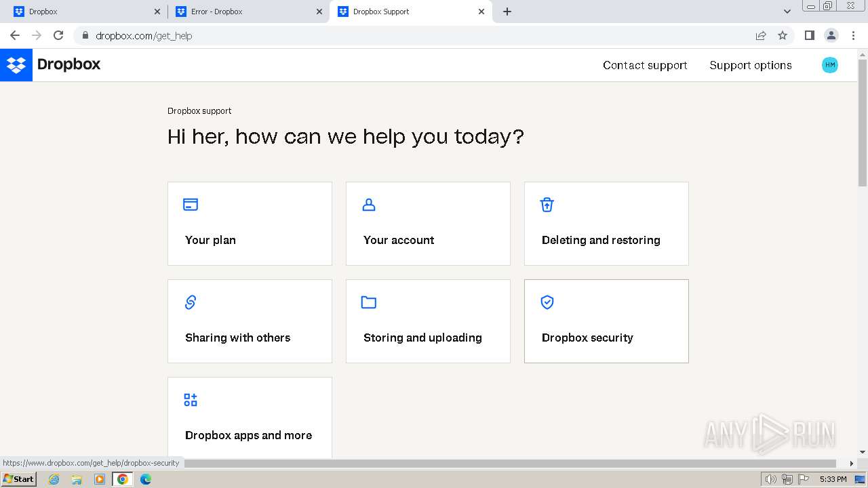Click the apps grid icon on Dropbox apps
This screenshot has width=868, height=488.
tap(191, 400)
